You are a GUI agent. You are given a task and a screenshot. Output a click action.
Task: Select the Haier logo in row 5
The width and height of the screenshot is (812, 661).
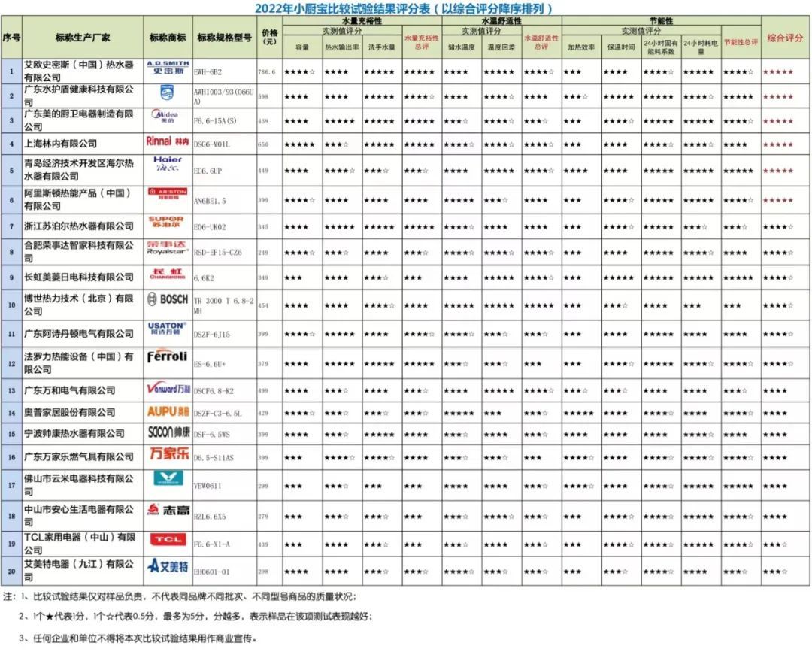click(168, 164)
